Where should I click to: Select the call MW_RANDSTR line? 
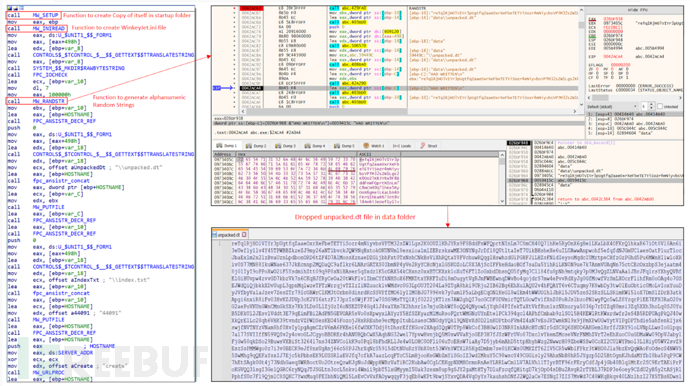(36, 101)
